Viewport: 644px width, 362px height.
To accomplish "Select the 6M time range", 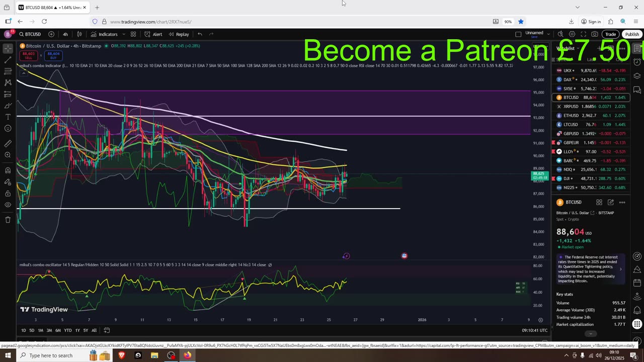I will 58,330.
